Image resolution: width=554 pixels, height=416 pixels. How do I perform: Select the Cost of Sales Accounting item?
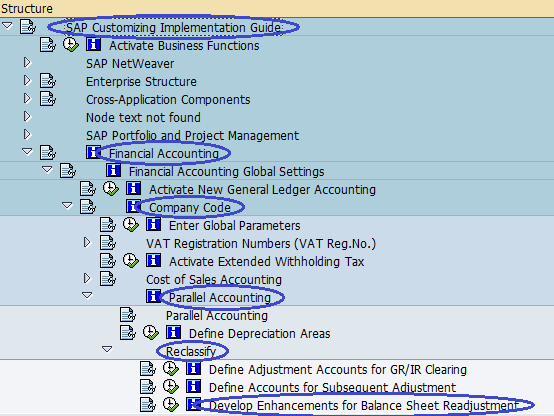coord(214,279)
